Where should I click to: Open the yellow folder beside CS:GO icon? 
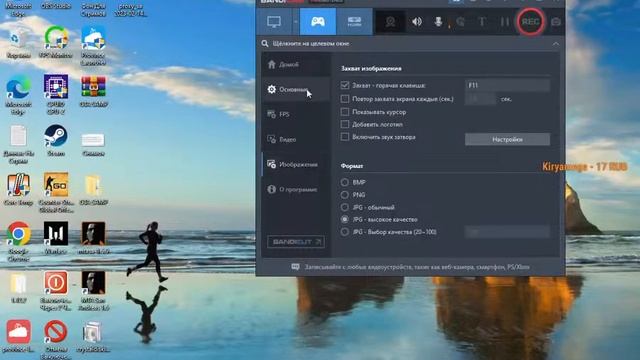(93, 190)
